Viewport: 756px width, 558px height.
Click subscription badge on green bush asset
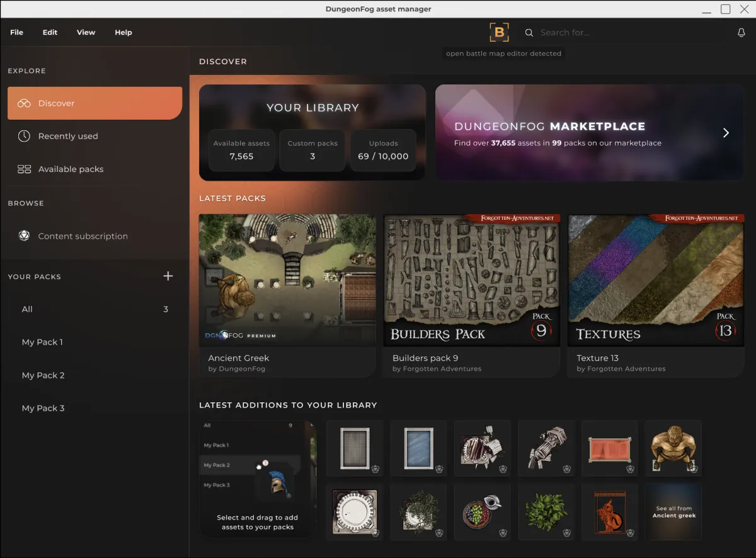point(566,532)
